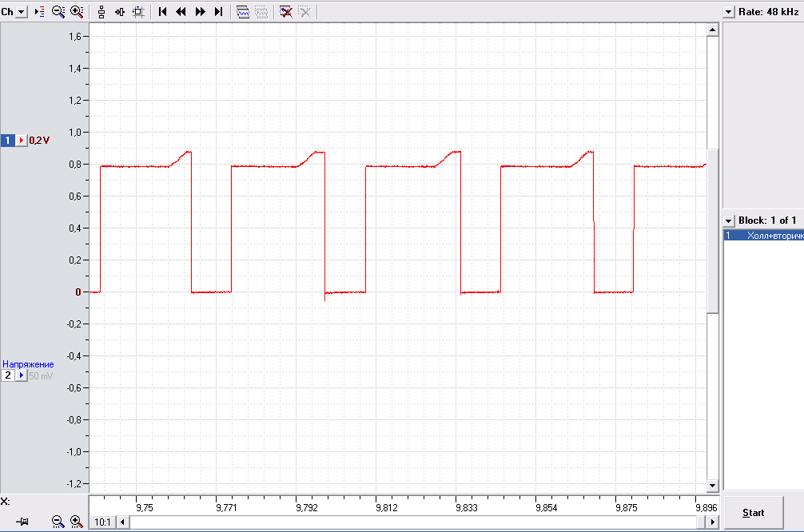Viewport: 804px width, 532px height.
Task: Click the vertical scrollbar thumb
Action: coord(712,231)
